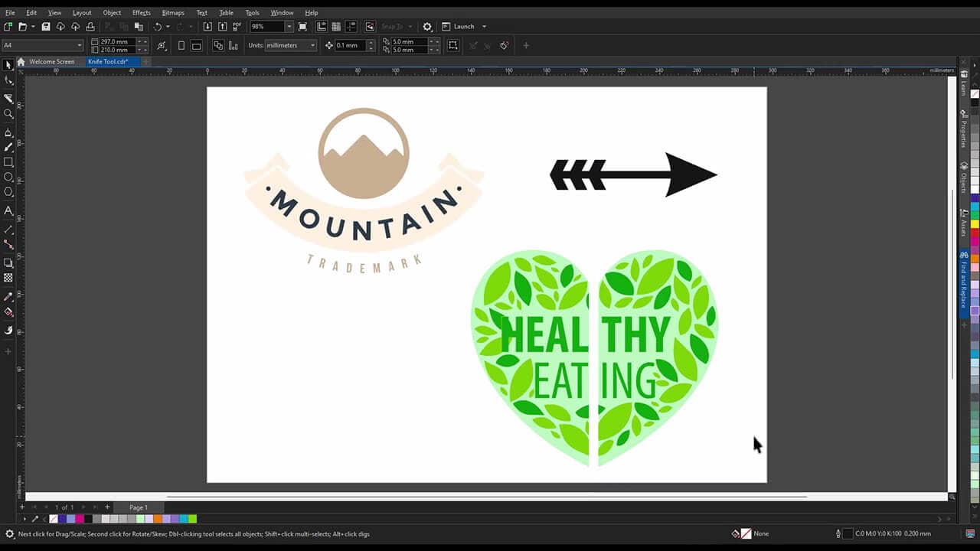Click the Export icon
The image size is (980, 551).
(223, 26)
